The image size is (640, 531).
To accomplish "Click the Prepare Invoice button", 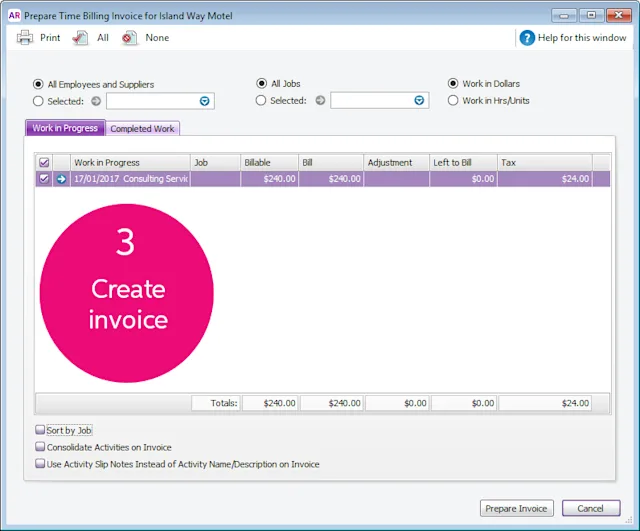I will coord(516,508).
